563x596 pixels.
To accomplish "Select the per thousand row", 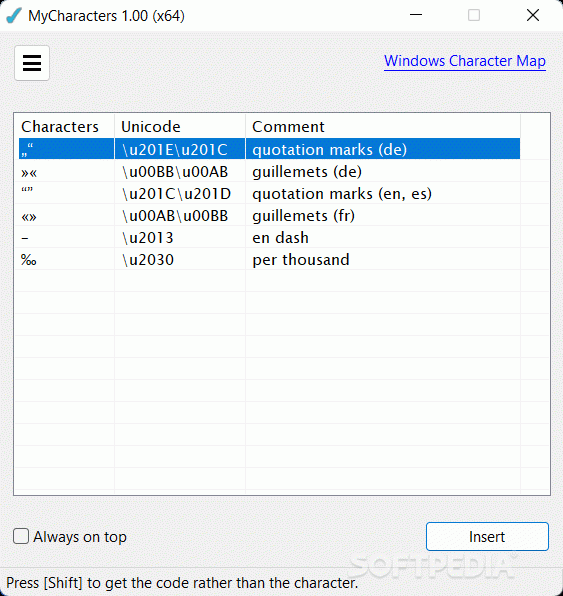I will (x=269, y=260).
